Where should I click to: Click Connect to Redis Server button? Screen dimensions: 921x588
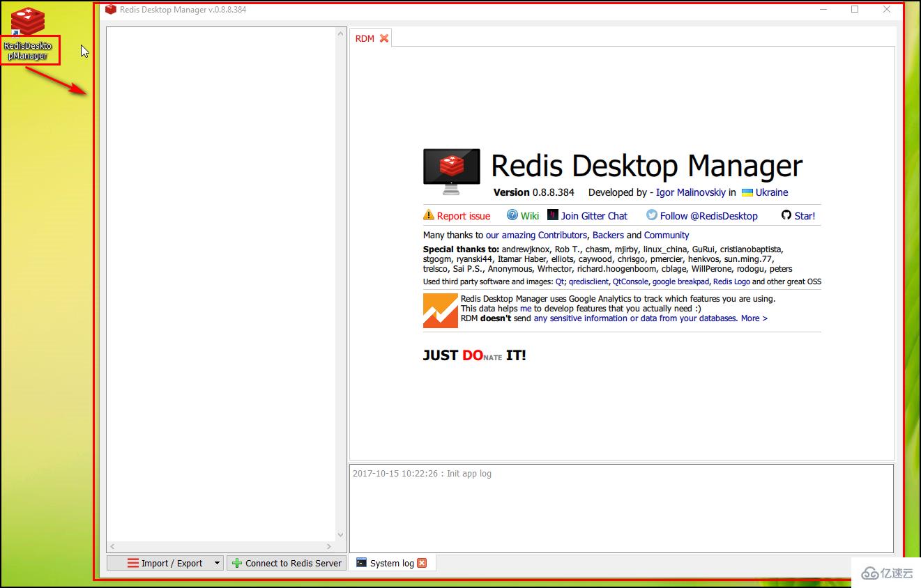(x=286, y=563)
